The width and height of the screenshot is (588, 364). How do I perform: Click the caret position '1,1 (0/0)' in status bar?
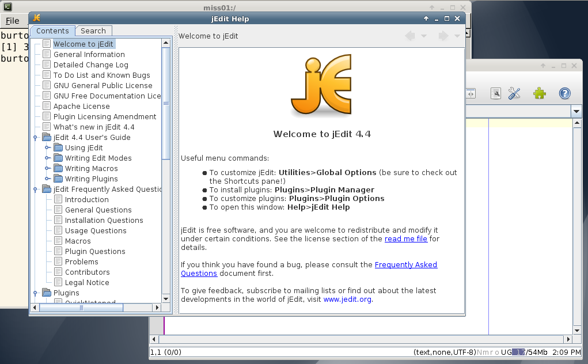tap(166, 352)
